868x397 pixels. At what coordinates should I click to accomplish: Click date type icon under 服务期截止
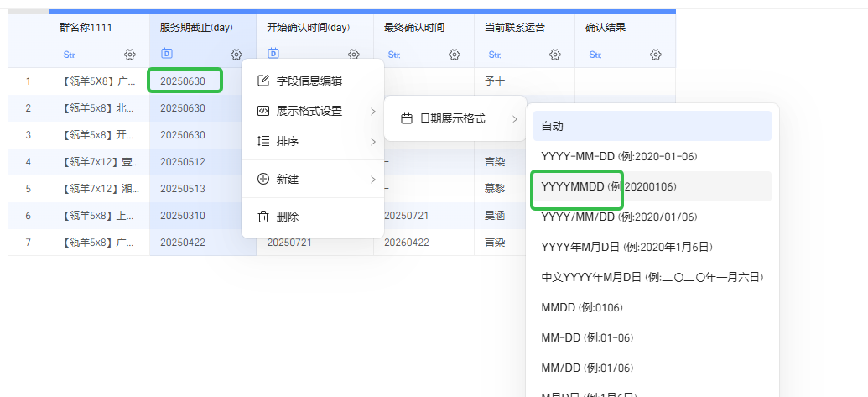click(166, 54)
